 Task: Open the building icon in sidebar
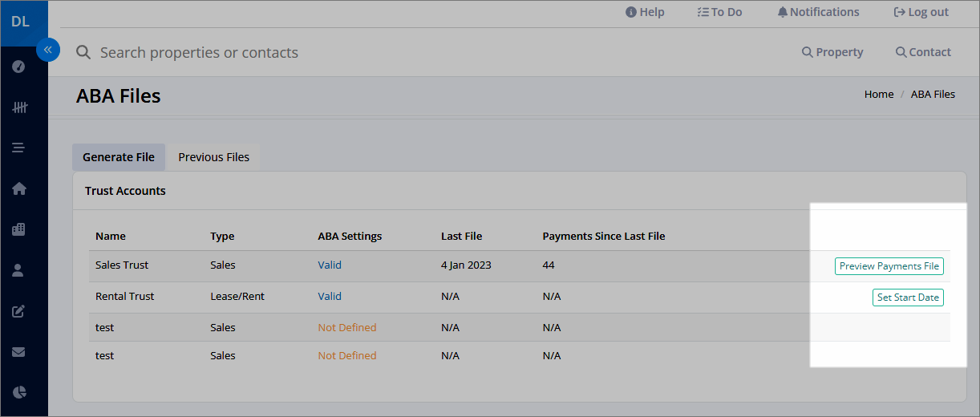[x=19, y=229]
